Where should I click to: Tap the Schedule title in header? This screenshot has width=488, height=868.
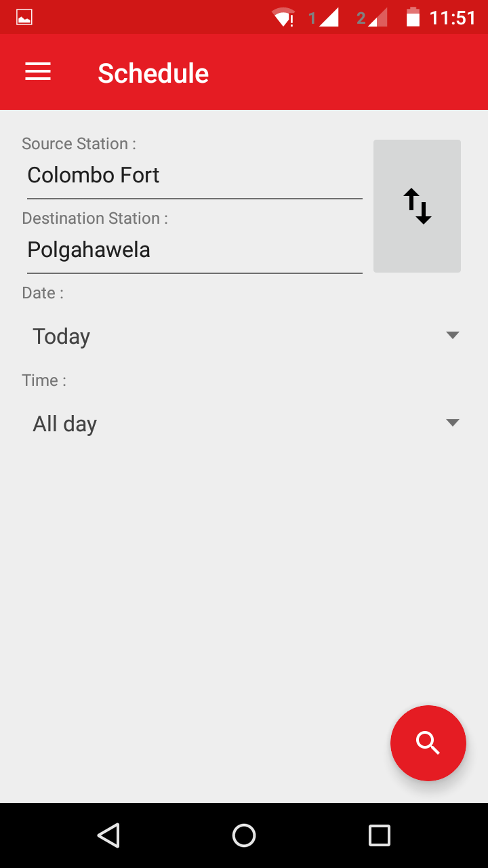click(153, 73)
